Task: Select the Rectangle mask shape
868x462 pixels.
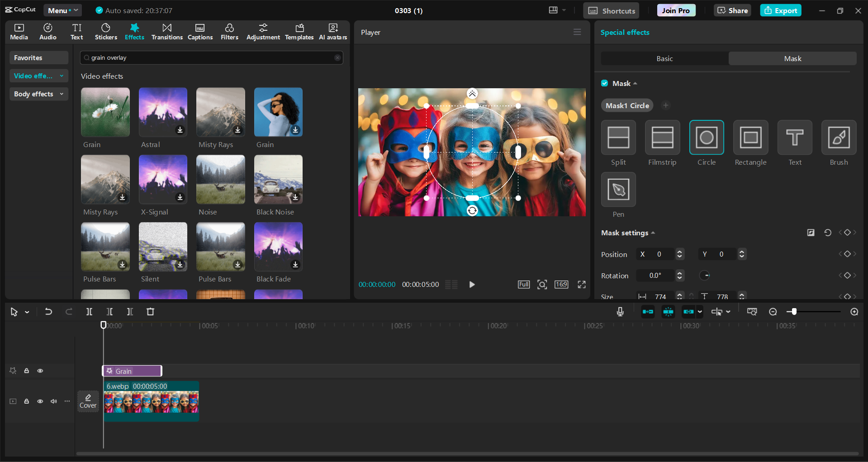Action: (750, 138)
